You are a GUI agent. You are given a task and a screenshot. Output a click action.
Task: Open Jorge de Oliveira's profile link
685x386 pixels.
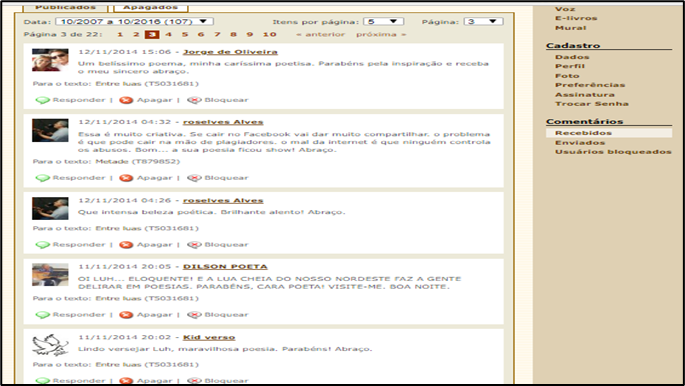point(230,52)
